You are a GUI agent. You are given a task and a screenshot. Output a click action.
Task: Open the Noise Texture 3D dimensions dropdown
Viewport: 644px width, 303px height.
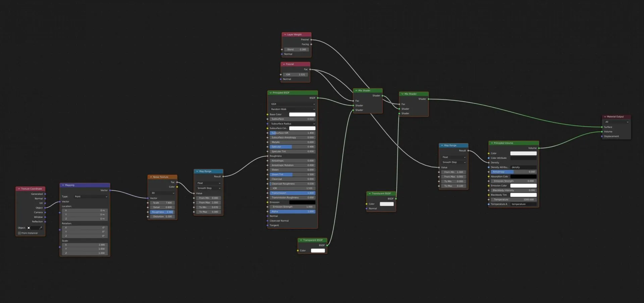[163, 193]
